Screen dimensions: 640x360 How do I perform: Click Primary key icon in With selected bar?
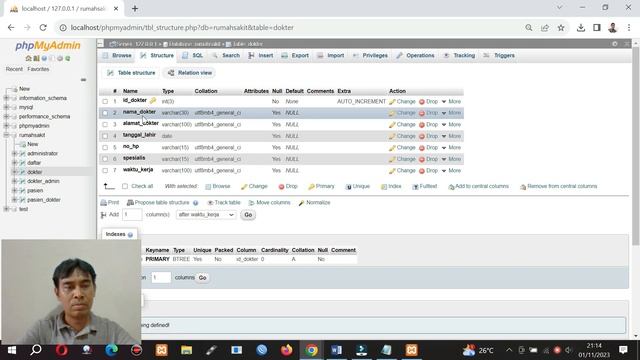311,187
